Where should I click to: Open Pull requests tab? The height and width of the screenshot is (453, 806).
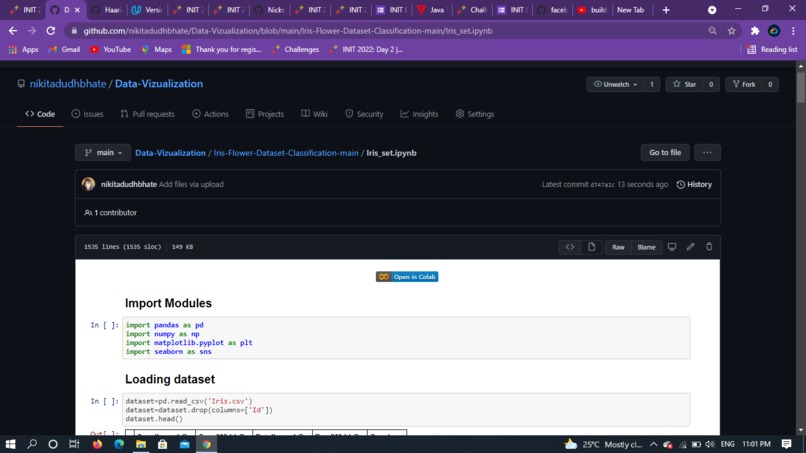pyautogui.click(x=148, y=114)
